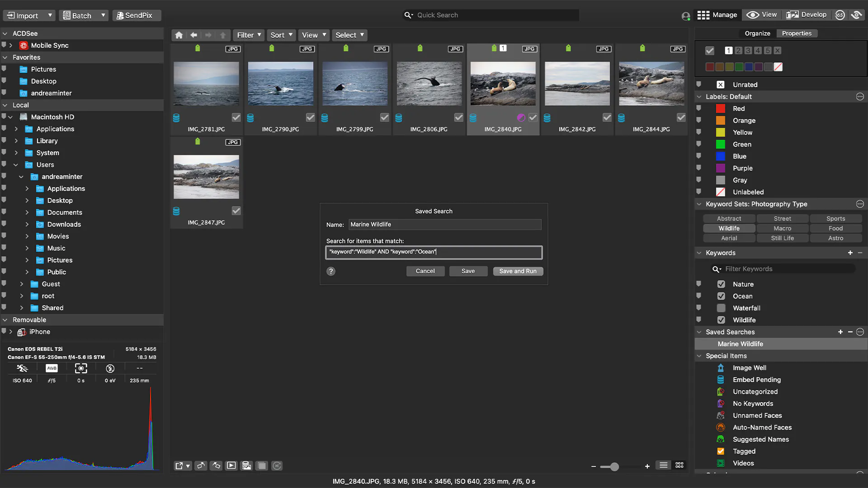The height and width of the screenshot is (488, 868).
Task: Click the user account icon near the search bar
Action: [685, 15]
